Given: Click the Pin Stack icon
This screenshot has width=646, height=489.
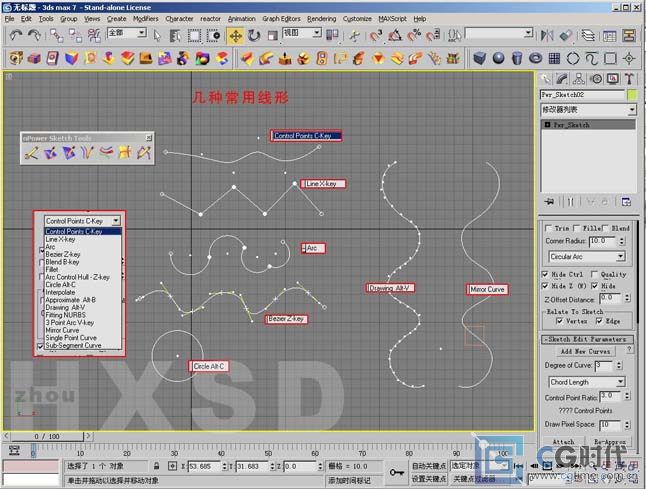Looking at the screenshot, I should (x=549, y=202).
